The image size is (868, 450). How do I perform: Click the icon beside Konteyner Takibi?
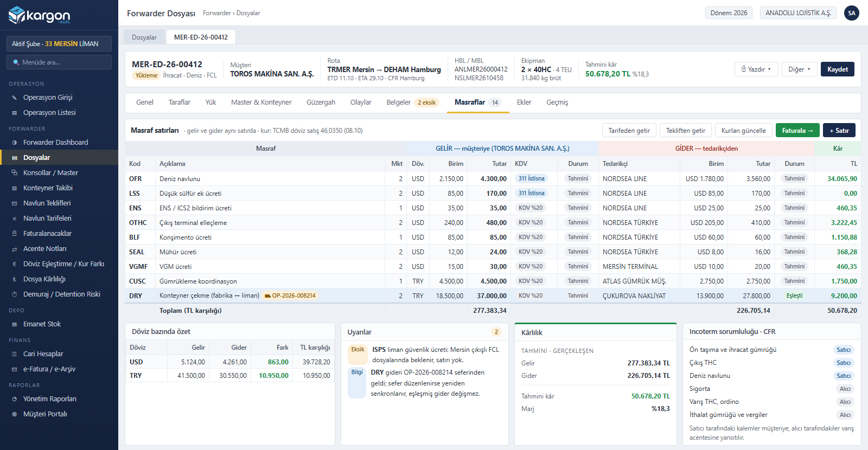(15, 188)
